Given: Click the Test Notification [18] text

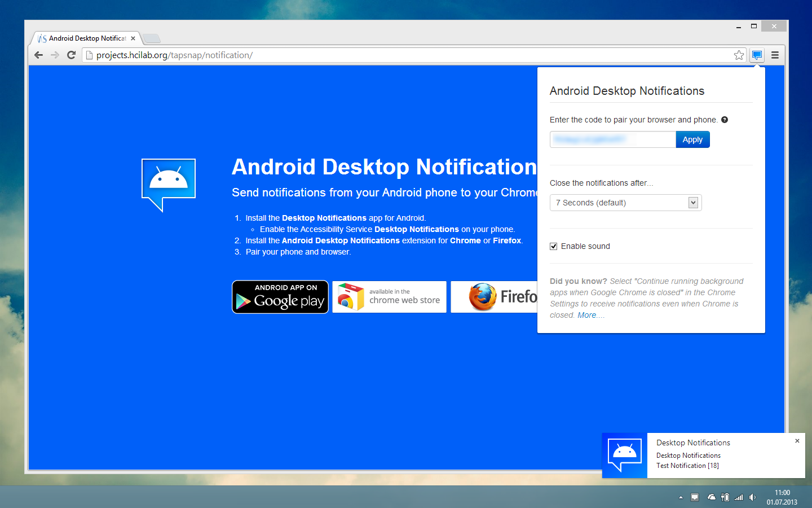Looking at the screenshot, I should point(687,466).
